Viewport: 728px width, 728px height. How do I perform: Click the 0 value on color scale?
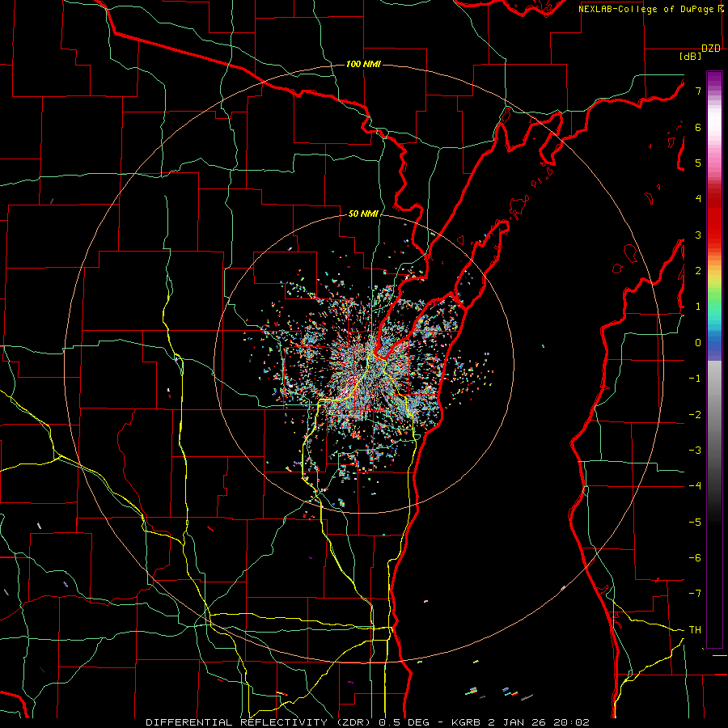(x=698, y=343)
